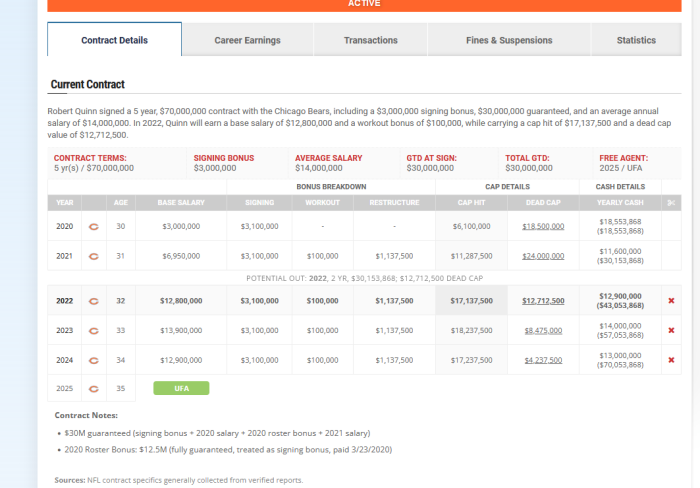Click Bears logo in 2025 row
The height and width of the screenshot is (488, 700).
[x=94, y=389]
